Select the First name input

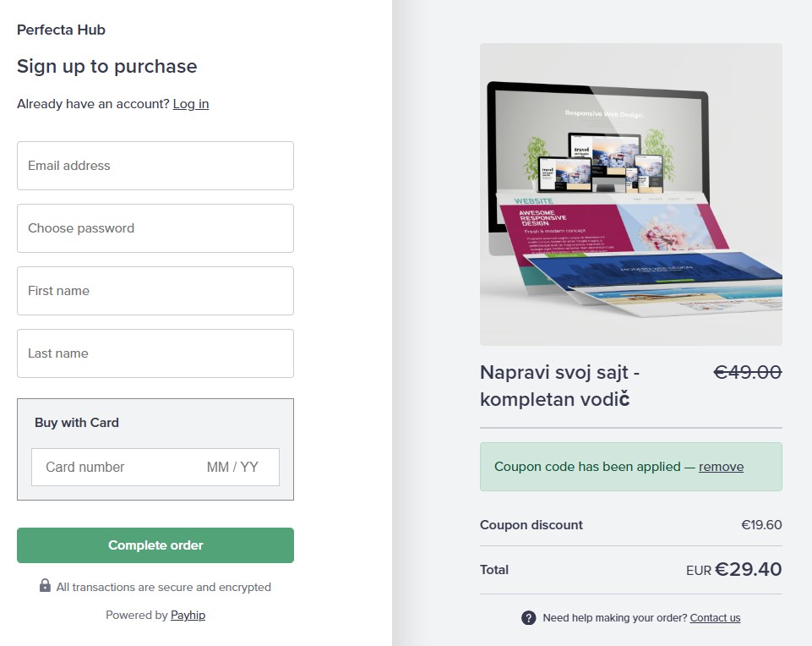point(155,291)
